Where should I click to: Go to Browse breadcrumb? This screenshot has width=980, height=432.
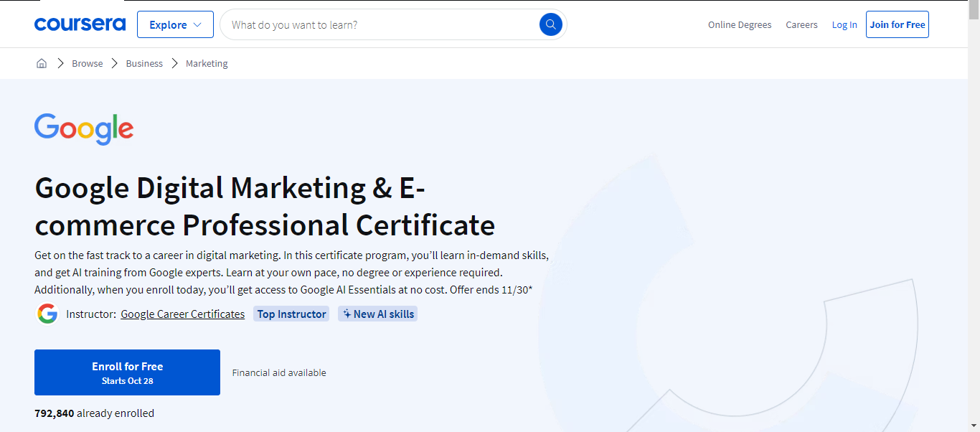[x=88, y=63]
